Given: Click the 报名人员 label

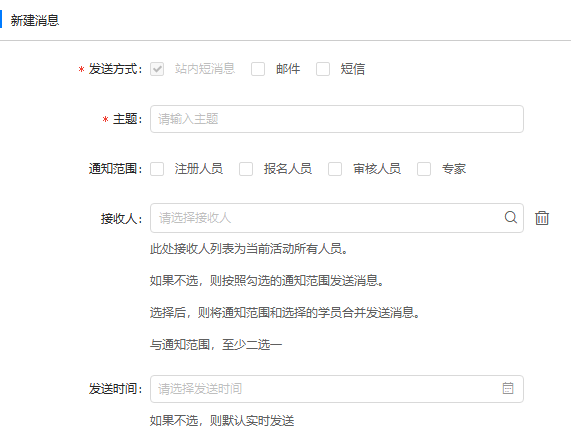Looking at the screenshot, I should [x=288, y=169].
